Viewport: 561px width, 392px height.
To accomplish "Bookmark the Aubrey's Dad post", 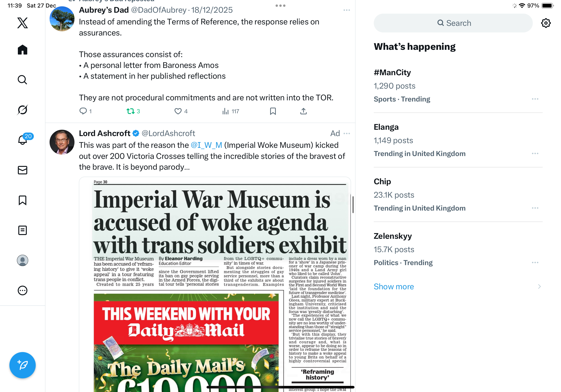I will pos(273,111).
